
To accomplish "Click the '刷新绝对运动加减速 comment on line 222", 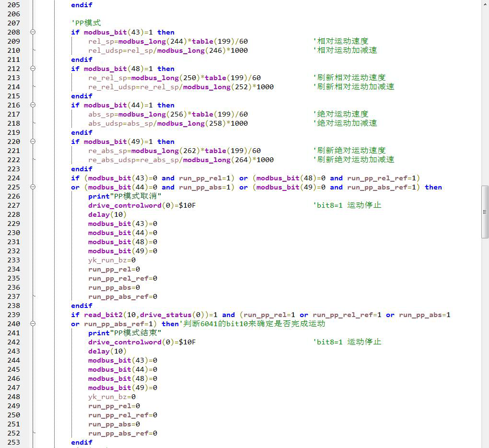I will tap(353, 160).
